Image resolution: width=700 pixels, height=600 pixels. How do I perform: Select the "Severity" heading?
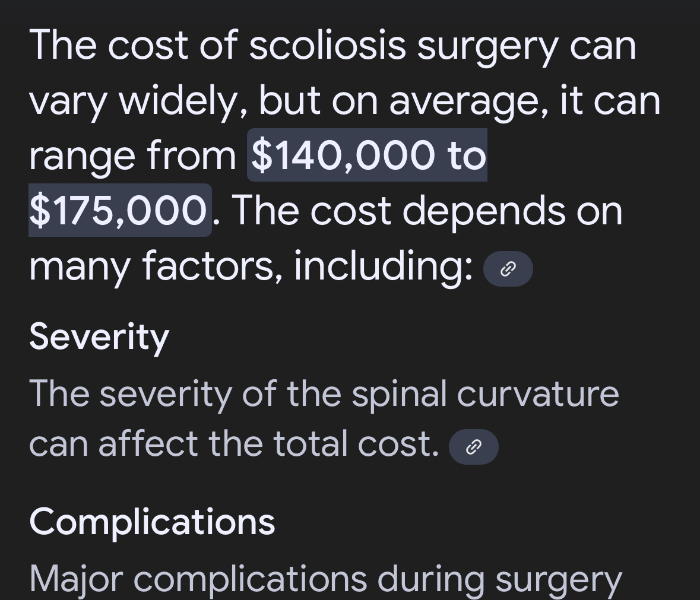pos(99,336)
